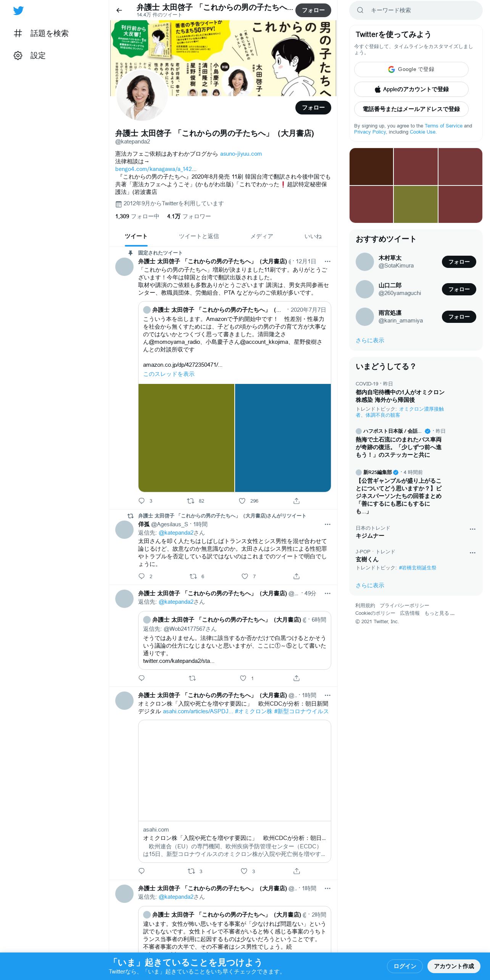Go back with the header arrow

point(119,10)
